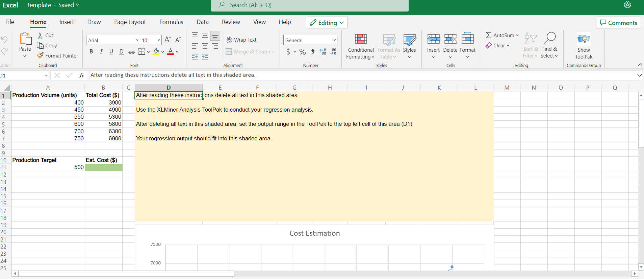
Task: Increase font size with larger A icon
Action: (x=168, y=40)
